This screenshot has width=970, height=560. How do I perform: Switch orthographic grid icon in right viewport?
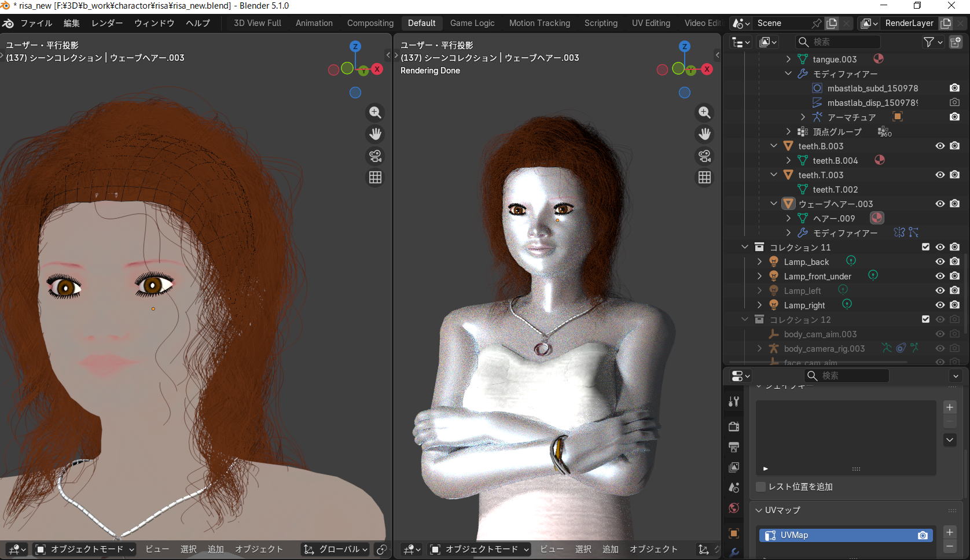click(704, 178)
